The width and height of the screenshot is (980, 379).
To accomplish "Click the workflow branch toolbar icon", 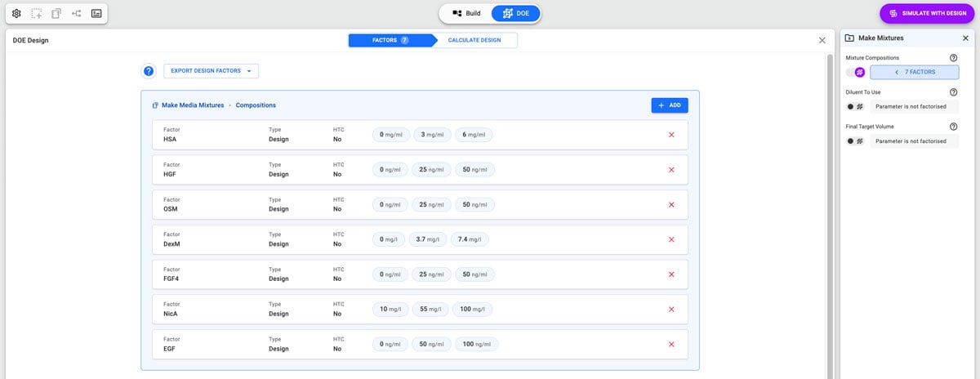I will (x=77, y=14).
